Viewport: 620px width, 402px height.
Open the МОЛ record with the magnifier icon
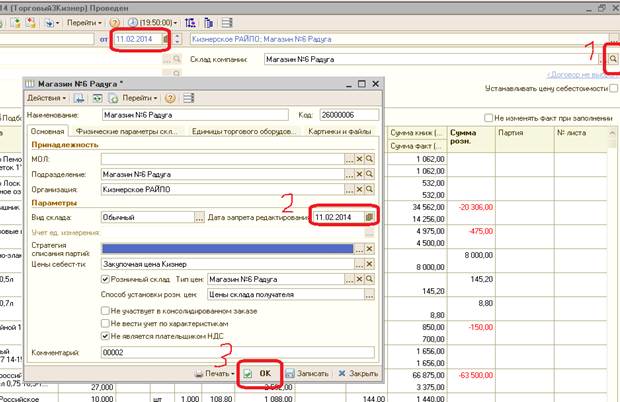pos(369,159)
